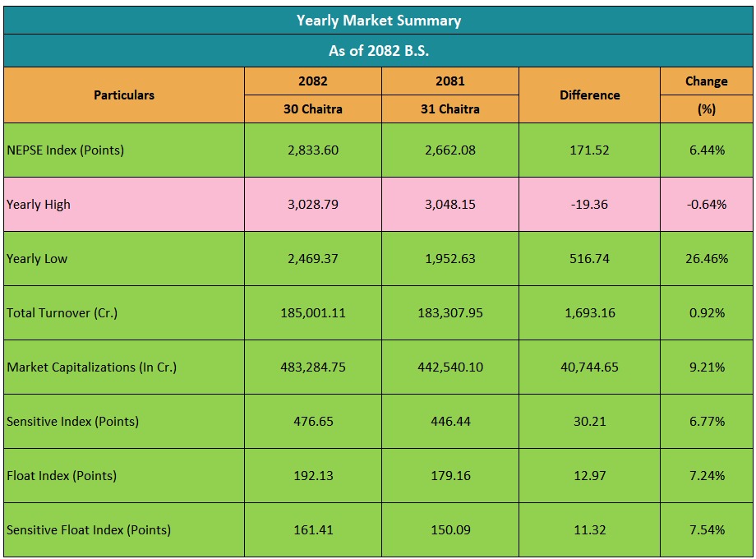Select the '30 Chaitra' date header
The image size is (756, 559).
click(x=312, y=109)
